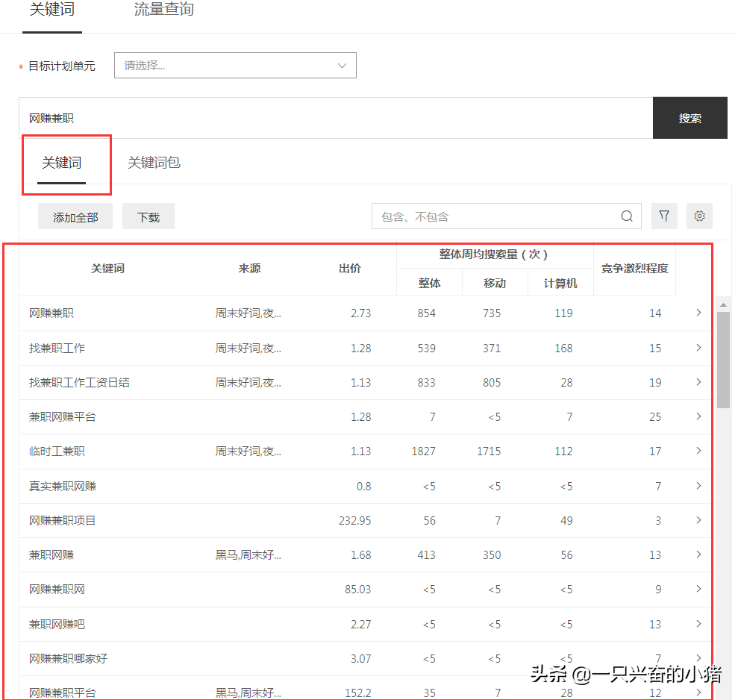Click the 移动 column header
738x700 pixels.
pyautogui.click(x=495, y=283)
